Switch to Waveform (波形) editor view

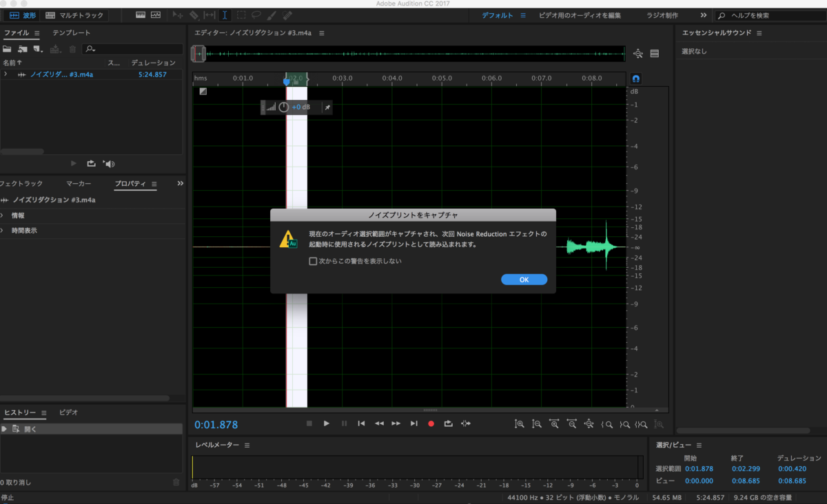[23, 14]
